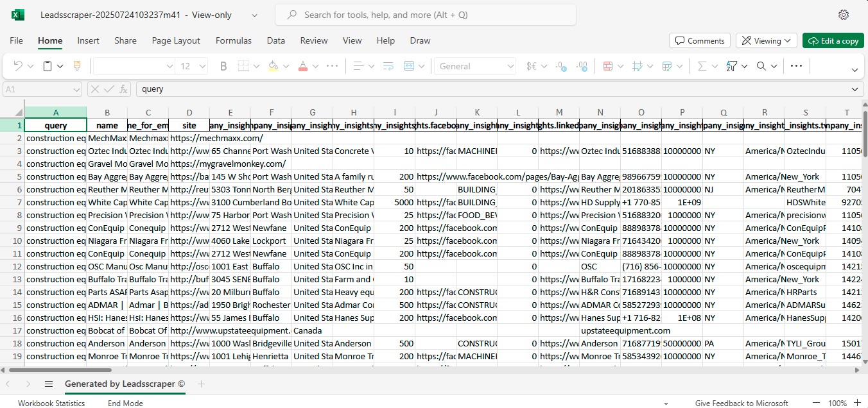Click the Format as Table icon

click(667, 66)
